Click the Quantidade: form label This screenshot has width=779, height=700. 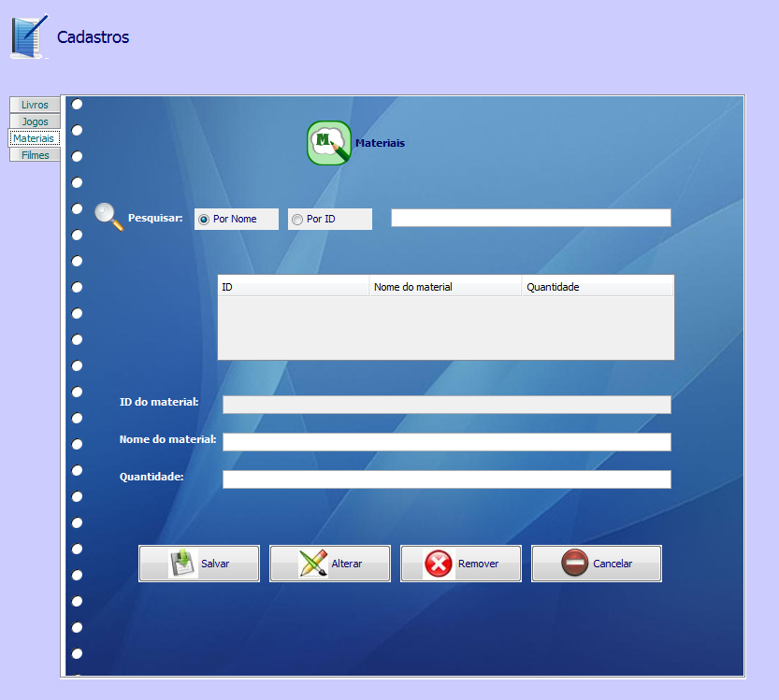[151, 477]
